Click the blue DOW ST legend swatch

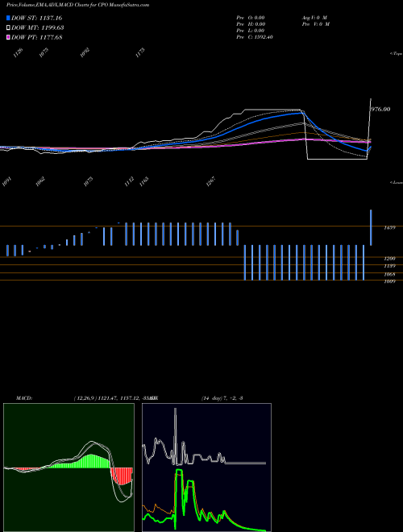[x=8, y=18]
